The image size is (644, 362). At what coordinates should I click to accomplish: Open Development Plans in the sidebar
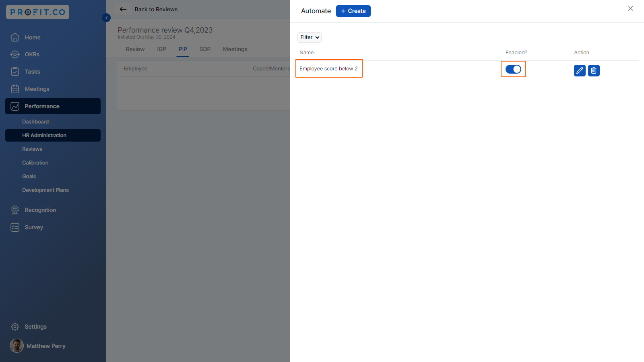(x=45, y=190)
